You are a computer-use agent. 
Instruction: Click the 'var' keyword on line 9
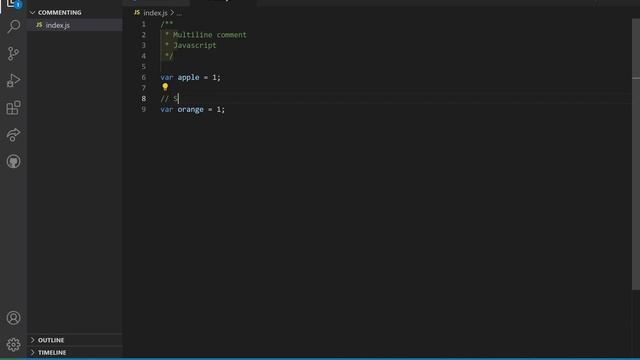167,109
